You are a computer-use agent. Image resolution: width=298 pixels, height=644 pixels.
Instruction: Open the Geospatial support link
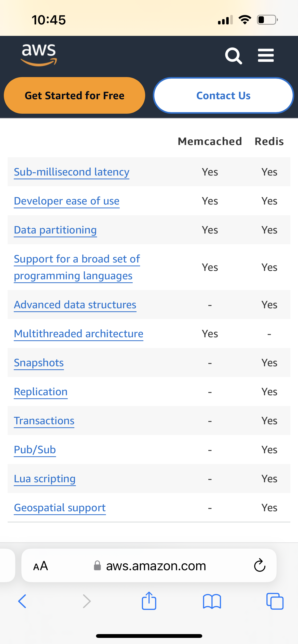tap(60, 508)
